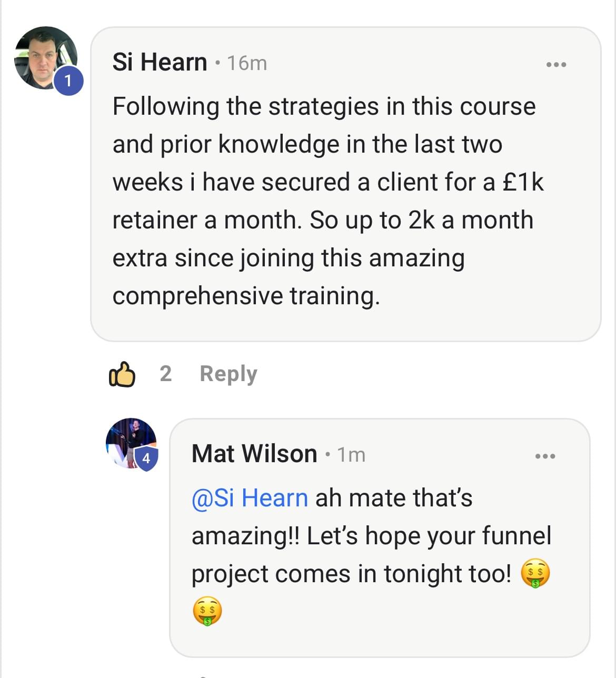616x678 pixels.
Task: Click the 16m timestamp
Action: pos(247,63)
